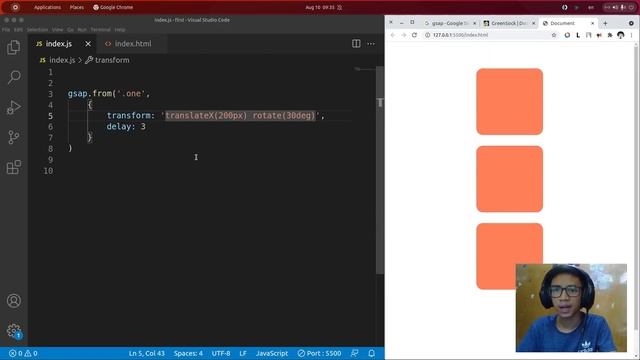Screen dimensions: 640x360
Task: Click Spaces: 4 indentation setting
Action: (188, 353)
